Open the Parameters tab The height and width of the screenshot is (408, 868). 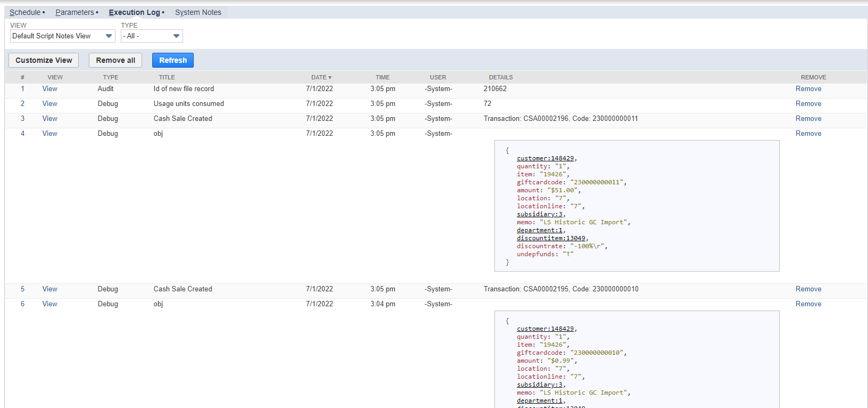75,12
